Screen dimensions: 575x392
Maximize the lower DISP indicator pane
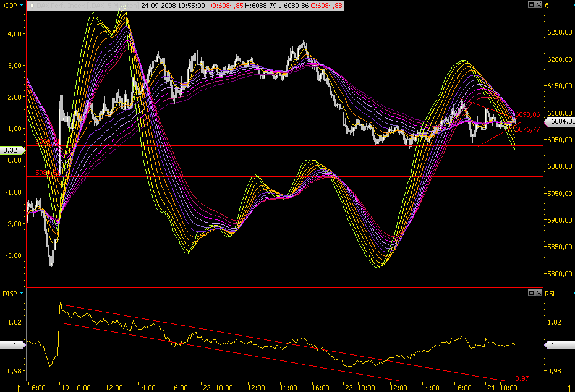click(531, 292)
